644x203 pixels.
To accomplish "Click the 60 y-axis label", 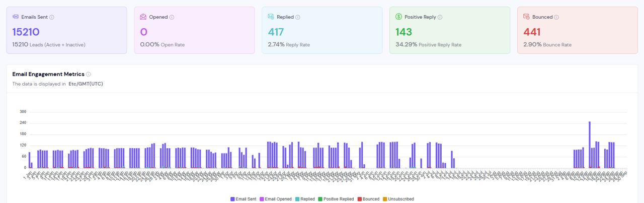I will tap(24, 157).
